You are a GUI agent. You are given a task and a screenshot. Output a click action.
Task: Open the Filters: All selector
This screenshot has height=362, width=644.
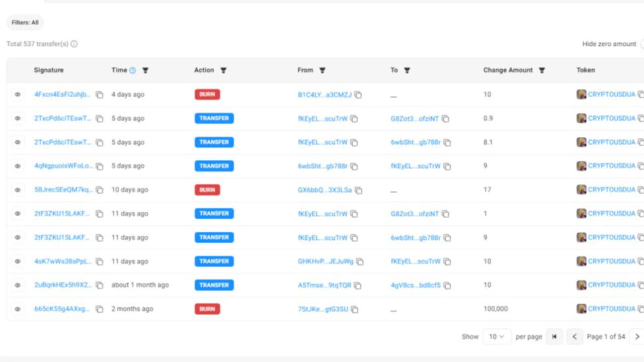point(25,22)
